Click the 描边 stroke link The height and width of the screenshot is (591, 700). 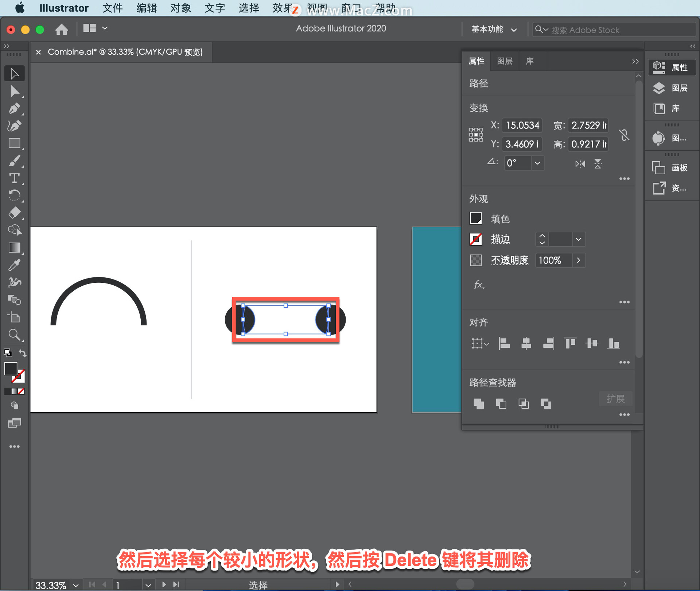pos(500,239)
